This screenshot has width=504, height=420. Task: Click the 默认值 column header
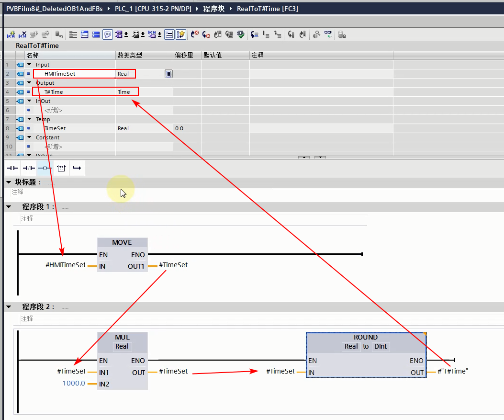pos(225,55)
